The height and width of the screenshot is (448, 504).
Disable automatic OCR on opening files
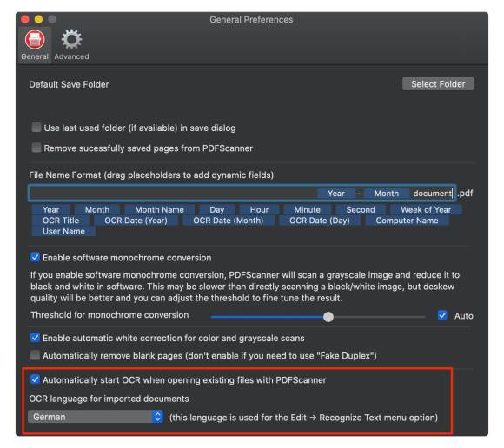pos(35,379)
